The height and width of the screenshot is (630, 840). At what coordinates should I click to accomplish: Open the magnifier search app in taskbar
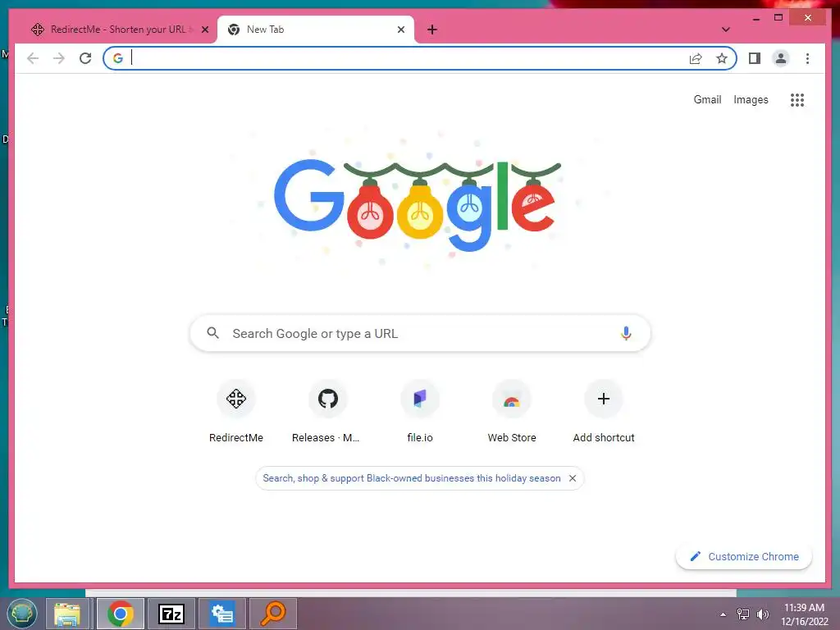coord(273,614)
